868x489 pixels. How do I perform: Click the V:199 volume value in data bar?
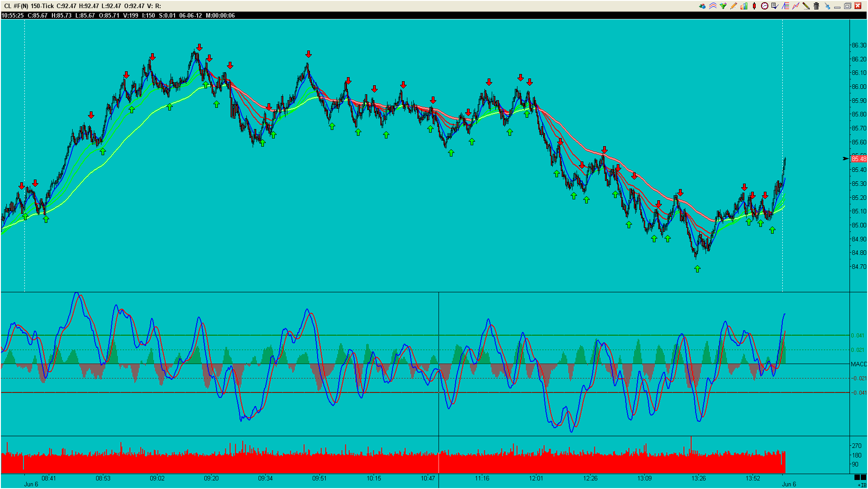pyautogui.click(x=131, y=15)
